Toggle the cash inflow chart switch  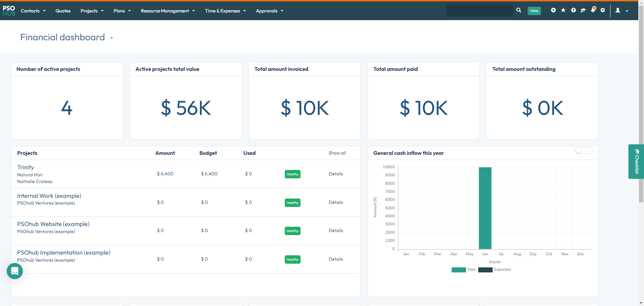pos(584,151)
